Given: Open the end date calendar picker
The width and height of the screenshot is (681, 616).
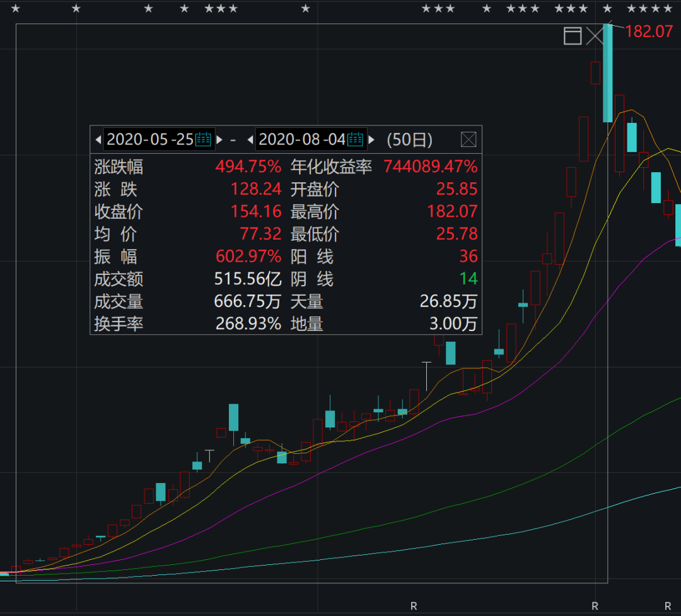Looking at the screenshot, I should coord(355,139).
